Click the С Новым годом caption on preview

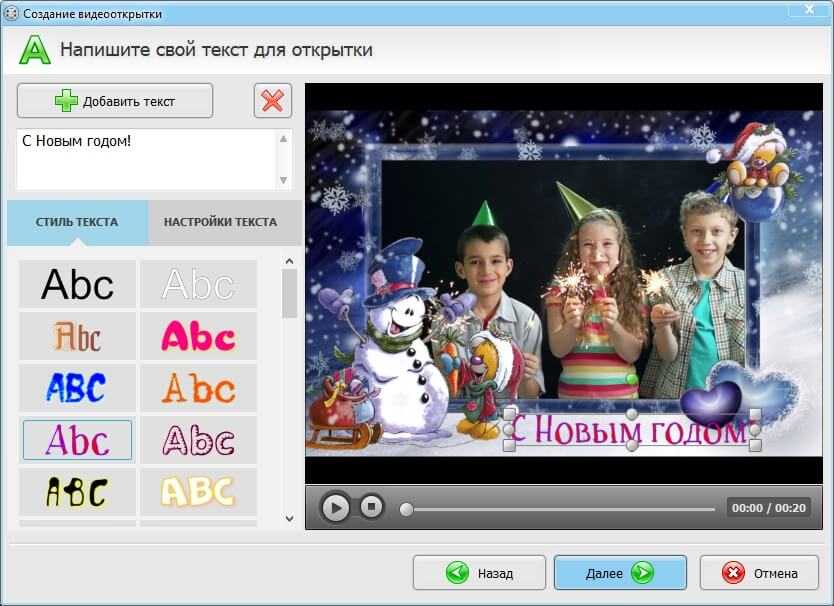[x=630, y=431]
